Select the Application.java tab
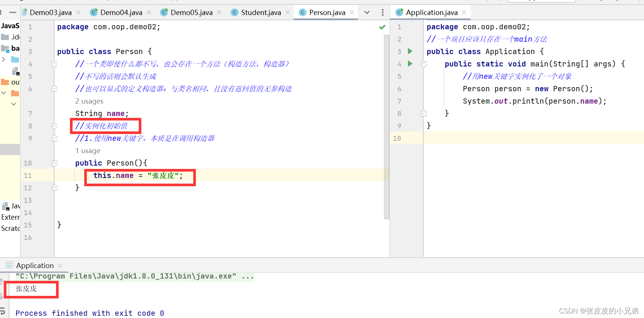The width and height of the screenshot is (644, 318). (432, 12)
